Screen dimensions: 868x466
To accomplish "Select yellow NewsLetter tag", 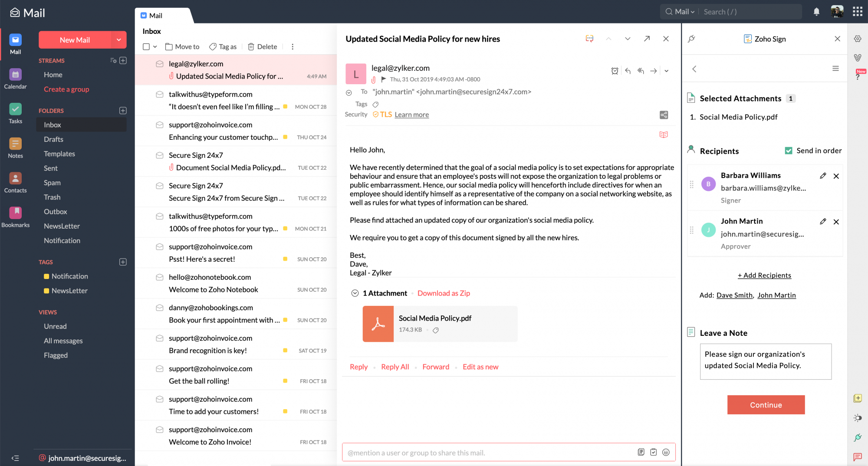I will point(66,291).
